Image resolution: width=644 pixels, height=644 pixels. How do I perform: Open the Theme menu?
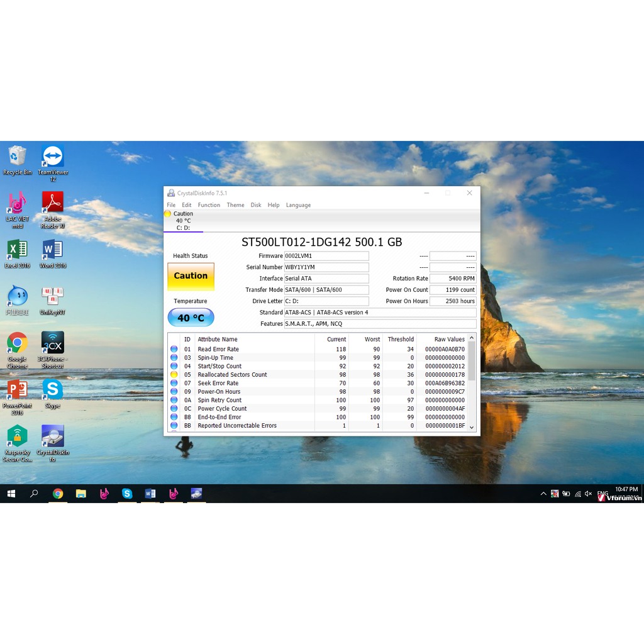[x=235, y=205]
